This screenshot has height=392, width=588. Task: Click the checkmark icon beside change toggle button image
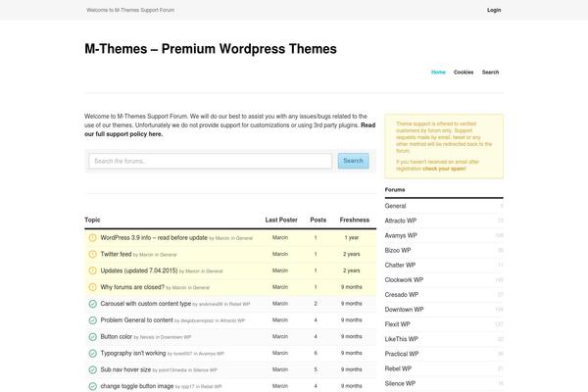click(93, 386)
